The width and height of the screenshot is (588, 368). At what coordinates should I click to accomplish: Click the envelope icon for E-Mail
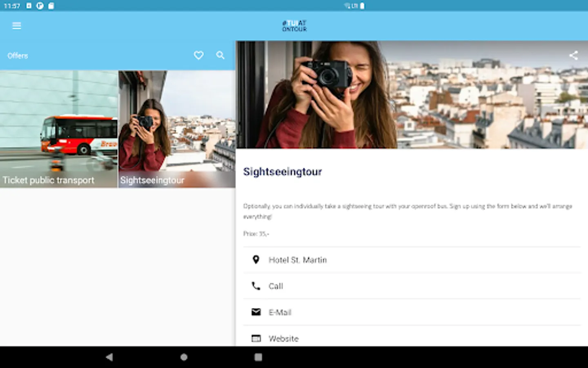256,312
